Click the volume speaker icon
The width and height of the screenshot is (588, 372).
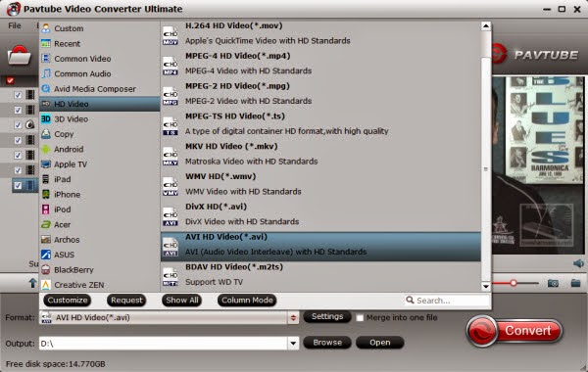(x=578, y=263)
